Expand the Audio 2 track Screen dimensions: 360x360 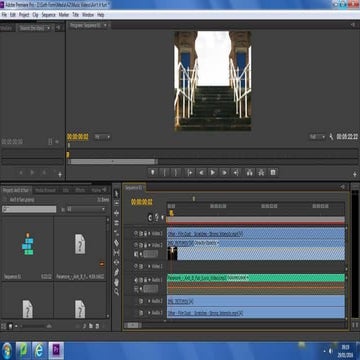(149, 301)
